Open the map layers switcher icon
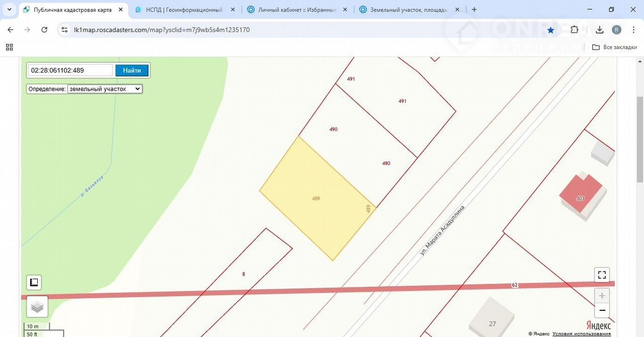The image size is (644, 337). [37, 306]
